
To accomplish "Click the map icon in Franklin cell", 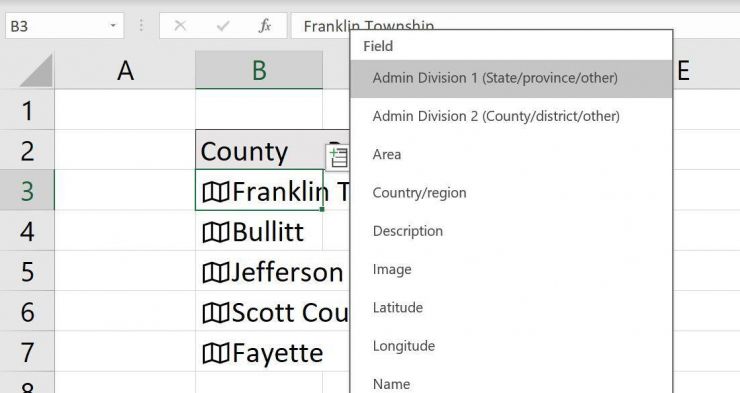I will (x=216, y=192).
